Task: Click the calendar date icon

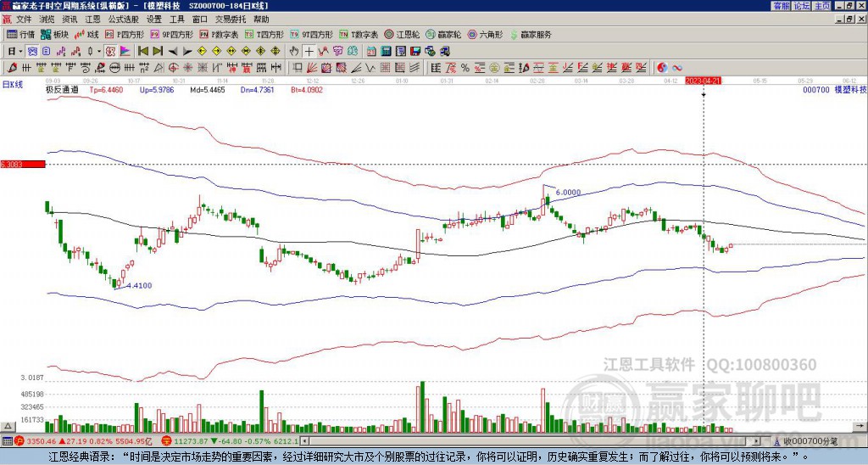Action: pos(371,52)
